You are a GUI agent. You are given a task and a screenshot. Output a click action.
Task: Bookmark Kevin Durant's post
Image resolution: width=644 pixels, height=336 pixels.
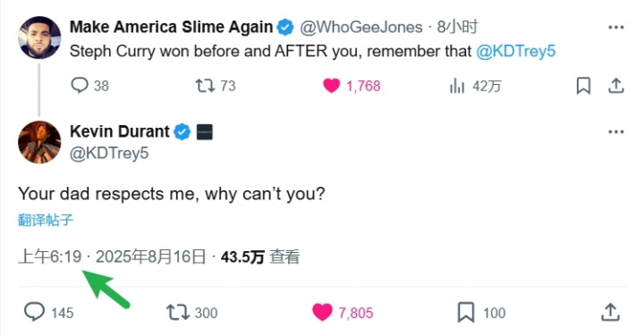[x=481, y=312]
